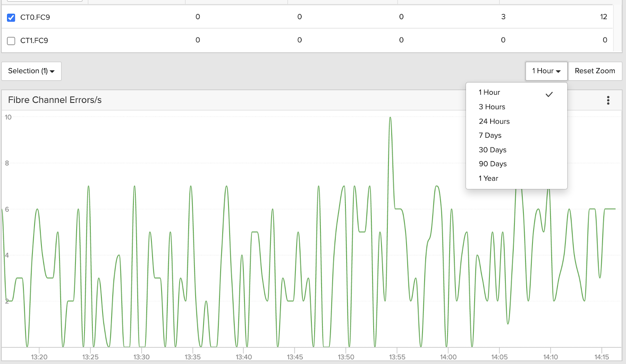Click the peak of the green graph line

[x=390, y=118]
